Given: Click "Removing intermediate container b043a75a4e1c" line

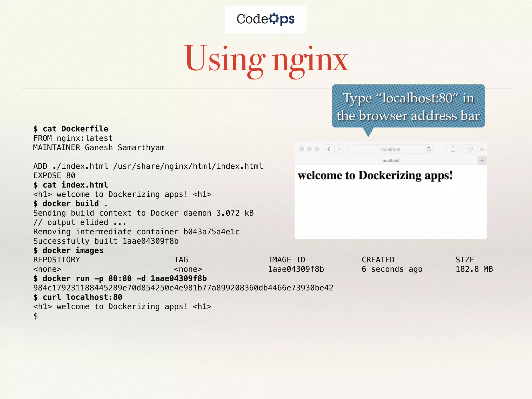Looking at the screenshot, I should click(x=136, y=232).
